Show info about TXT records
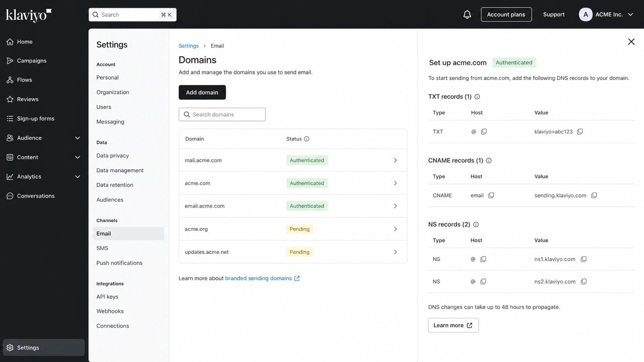This screenshot has width=644, height=362. 477,97
